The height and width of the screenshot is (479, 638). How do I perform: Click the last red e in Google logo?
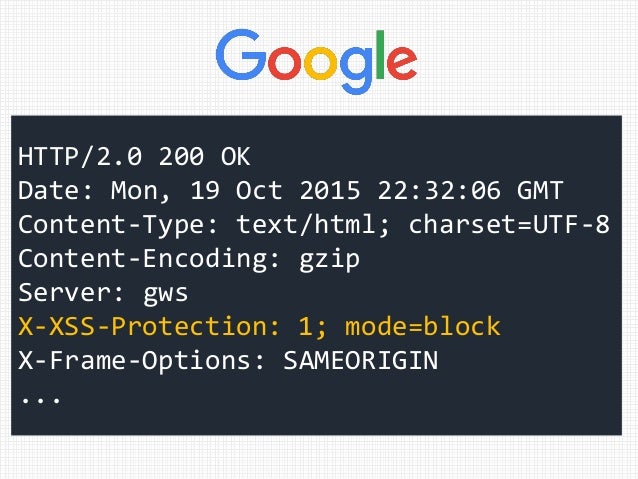click(402, 63)
